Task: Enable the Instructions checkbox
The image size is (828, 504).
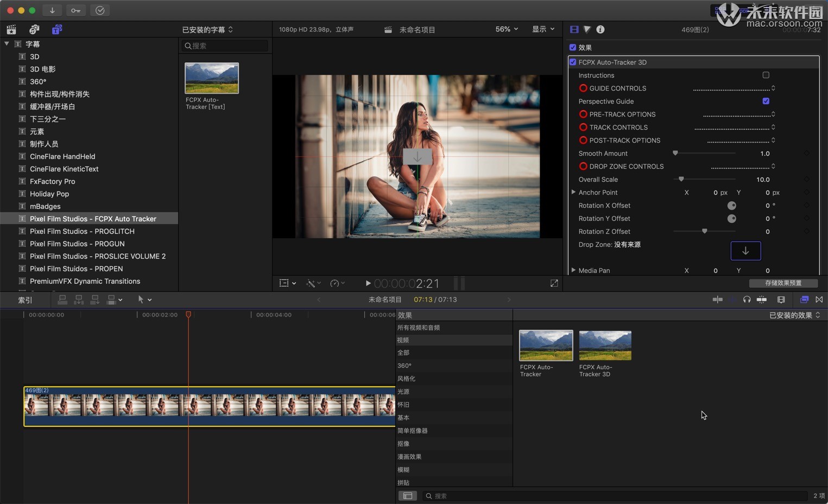Action: click(x=766, y=75)
